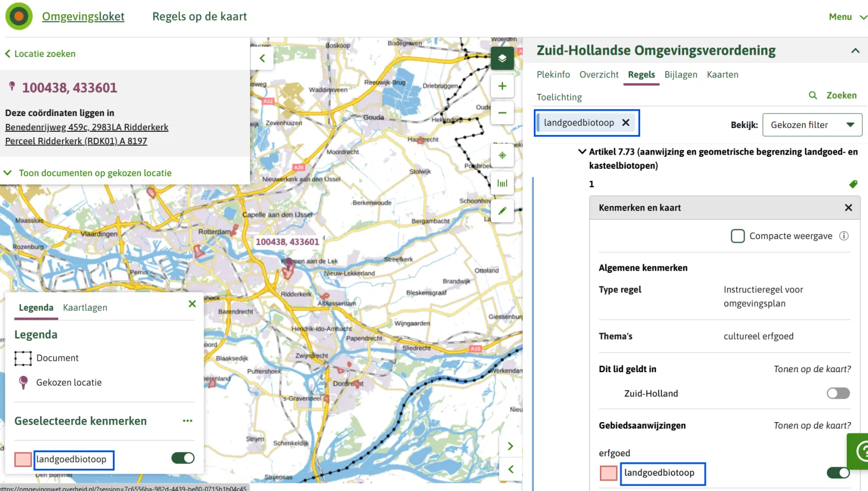Collapse the Zuid-Hollandse Omgevingsverordening panel
This screenshot has height=491, width=868.
[855, 50]
